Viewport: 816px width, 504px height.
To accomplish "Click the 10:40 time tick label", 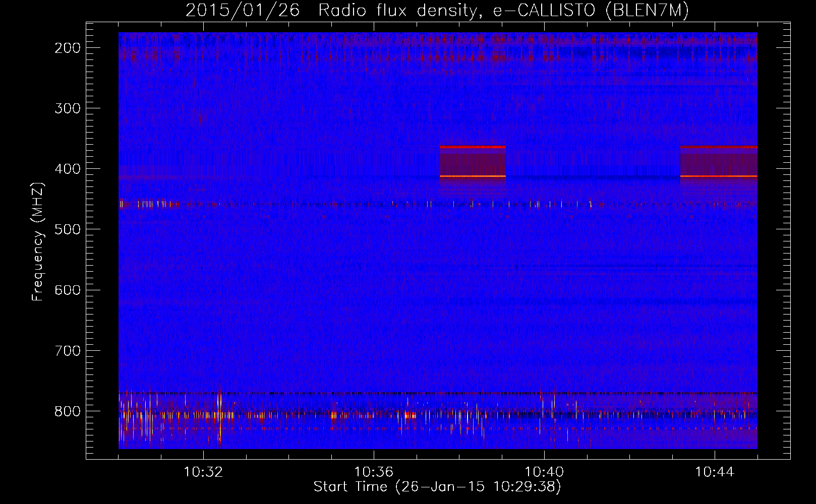I will tap(544, 472).
